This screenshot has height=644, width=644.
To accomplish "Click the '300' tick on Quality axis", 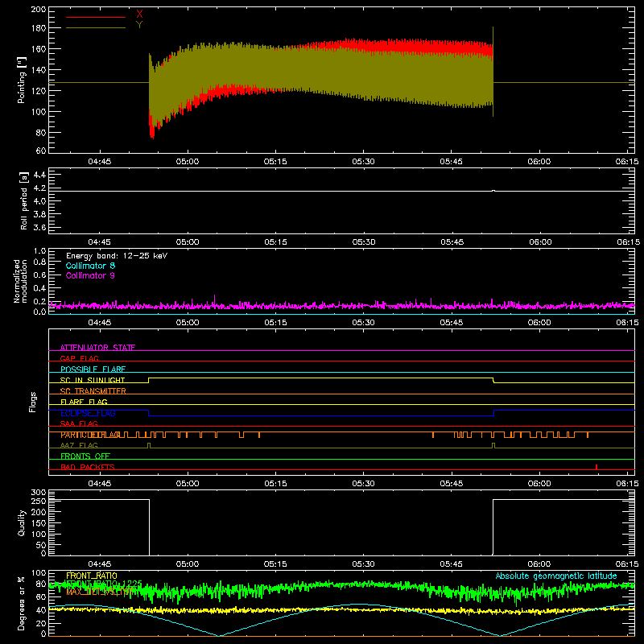I will (x=39, y=493).
